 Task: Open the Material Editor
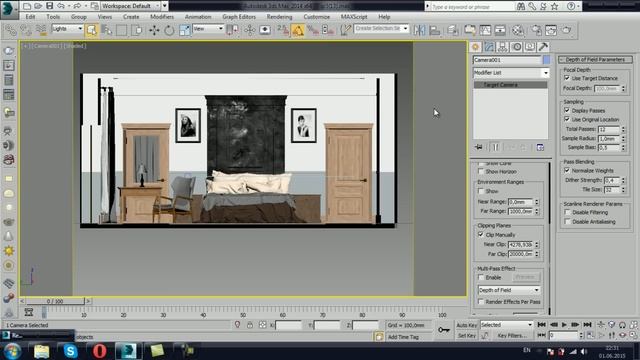pos(518,30)
